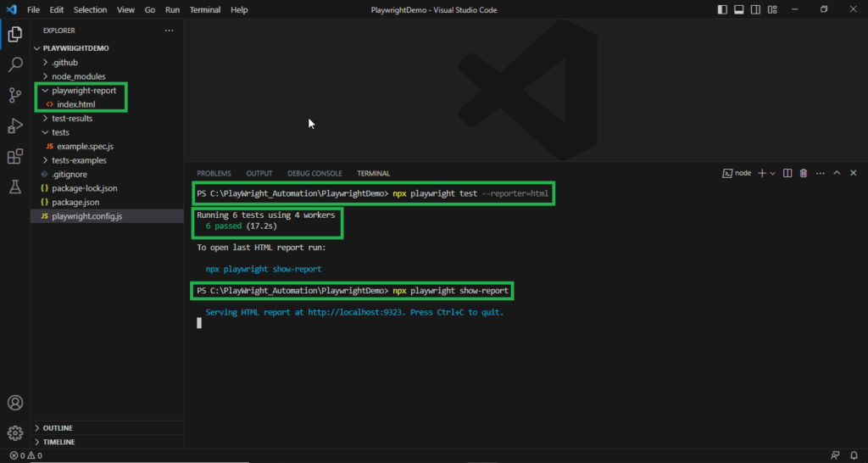Collapse the playwright-report folder
This screenshot has height=463, width=868.
point(45,91)
